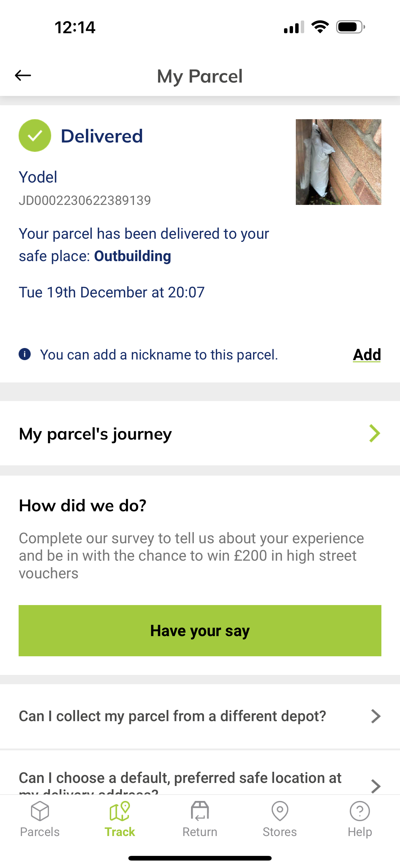Tap the Yodel tracking number text
400x868 pixels.
tap(85, 201)
